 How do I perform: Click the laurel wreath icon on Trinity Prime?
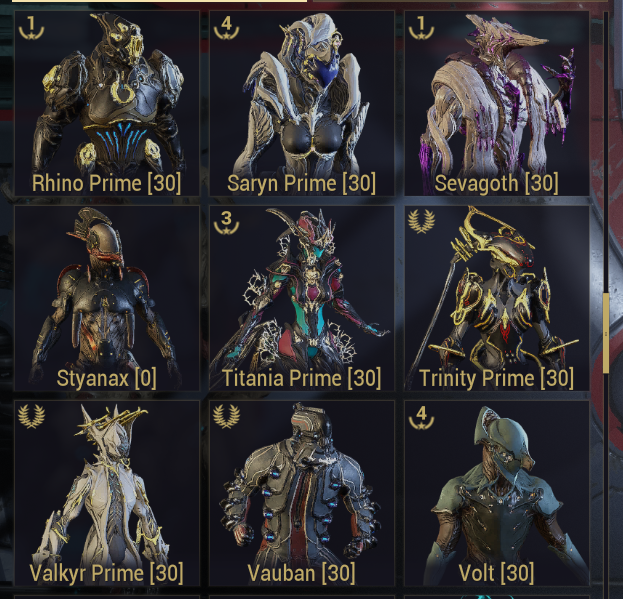point(421,221)
